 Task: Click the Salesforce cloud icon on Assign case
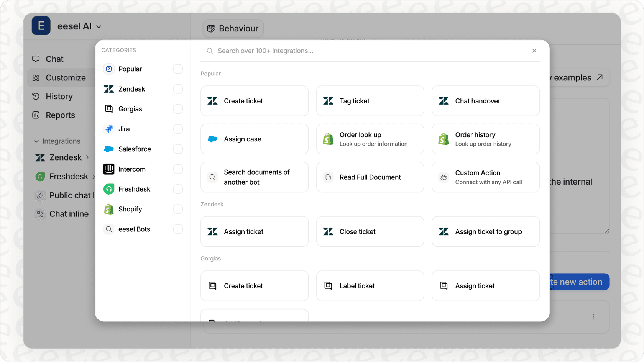pos(212,139)
